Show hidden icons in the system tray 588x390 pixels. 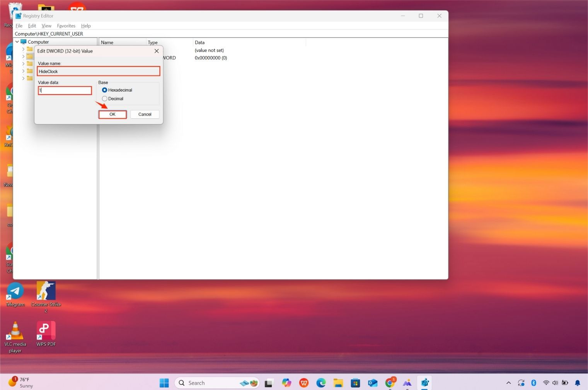click(508, 383)
